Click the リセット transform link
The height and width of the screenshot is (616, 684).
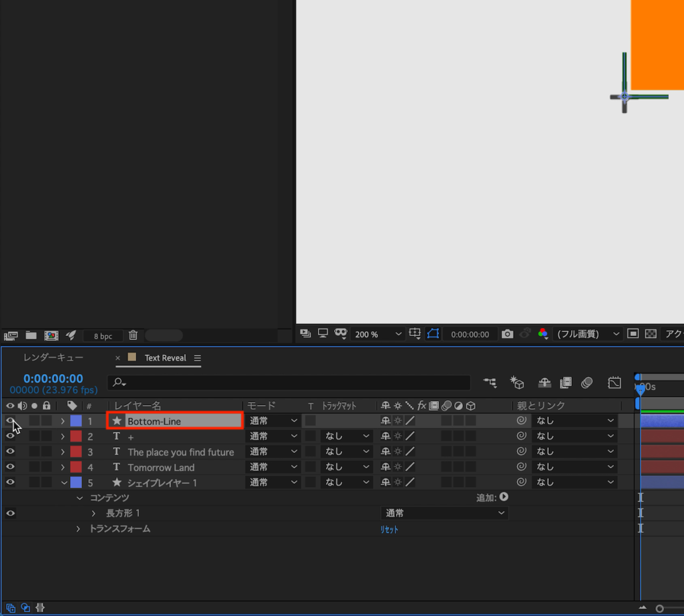point(389,529)
